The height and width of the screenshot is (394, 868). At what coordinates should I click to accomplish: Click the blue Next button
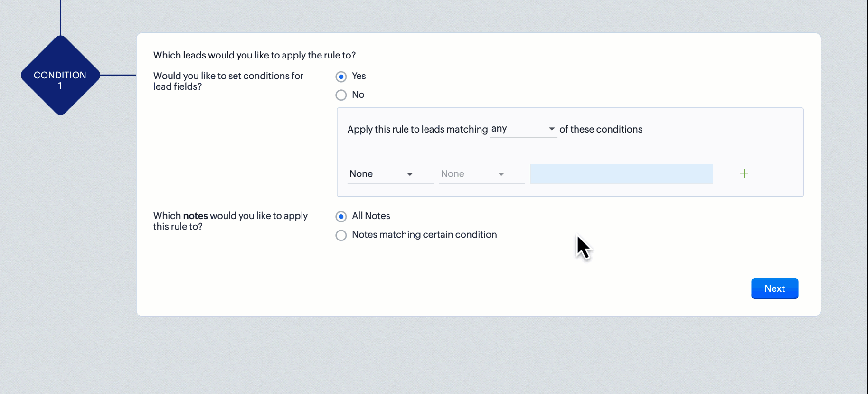tap(774, 288)
